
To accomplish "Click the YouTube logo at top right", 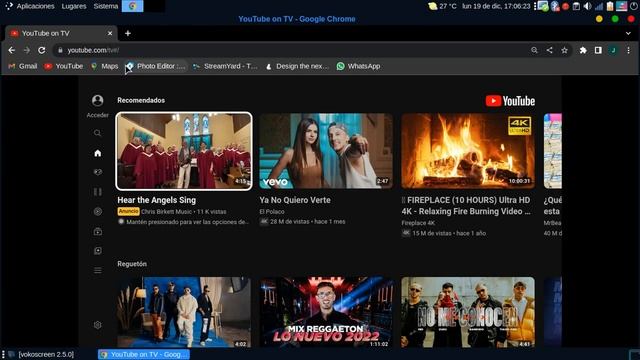I will tap(510, 101).
